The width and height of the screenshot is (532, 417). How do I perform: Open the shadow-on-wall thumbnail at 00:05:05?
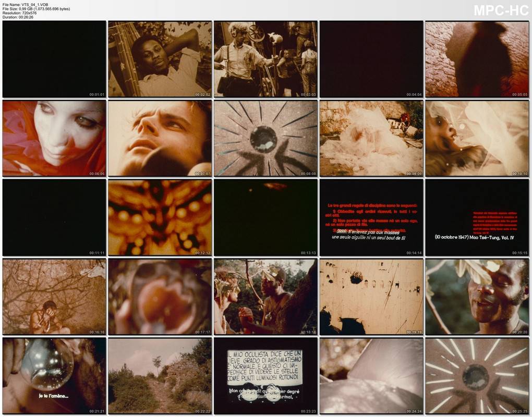coord(477,59)
